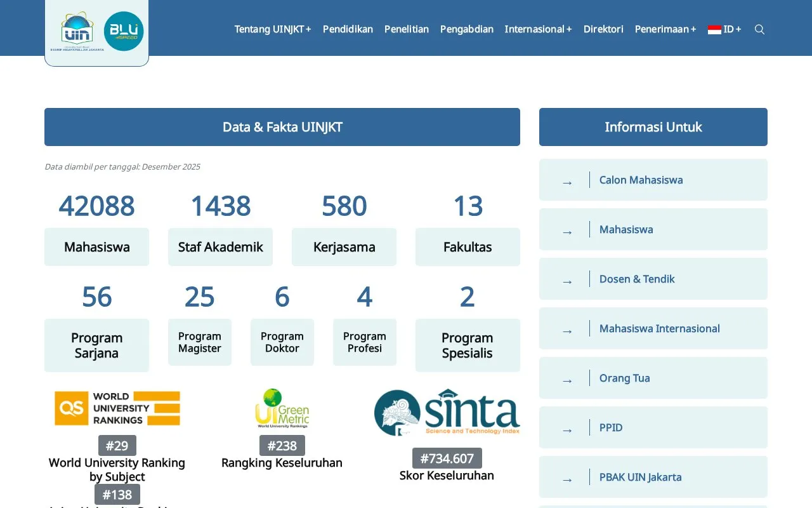Click the arrow beside PBAK UIN Jakarta
Image resolution: width=812 pixels, height=508 pixels.
click(567, 480)
